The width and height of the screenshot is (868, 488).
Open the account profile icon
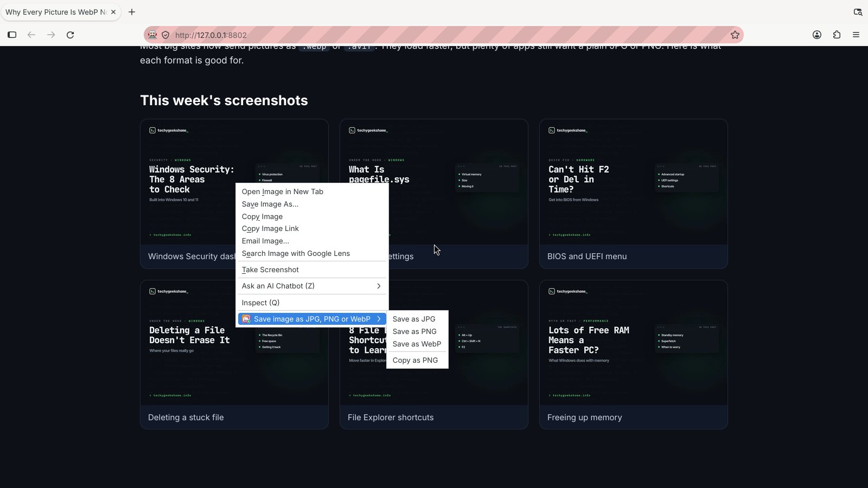[817, 35]
